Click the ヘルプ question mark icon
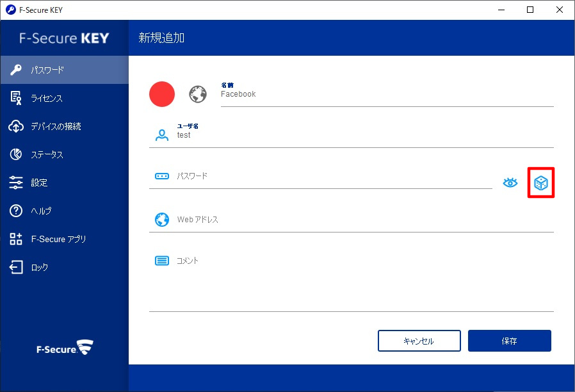The image size is (575, 392). (16, 211)
